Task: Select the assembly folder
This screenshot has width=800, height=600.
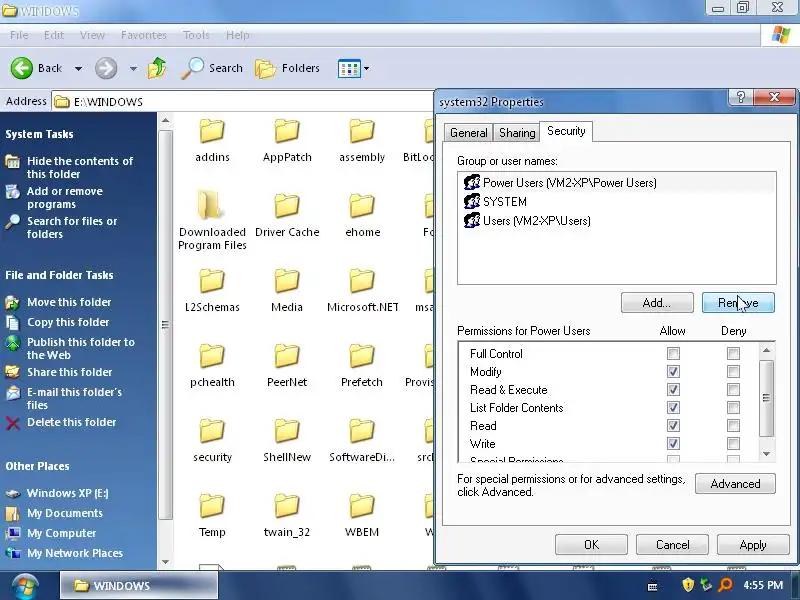Action: pyautogui.click(x=362, y=140)
